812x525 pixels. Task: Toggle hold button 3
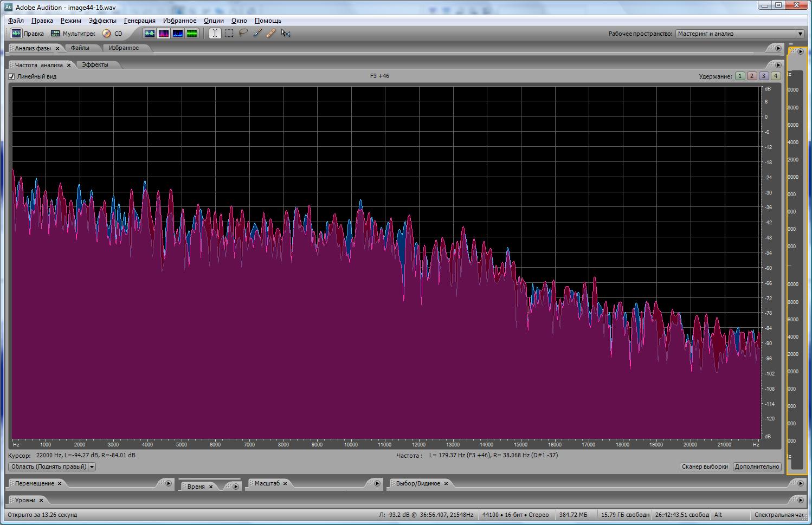pos(764,76)
